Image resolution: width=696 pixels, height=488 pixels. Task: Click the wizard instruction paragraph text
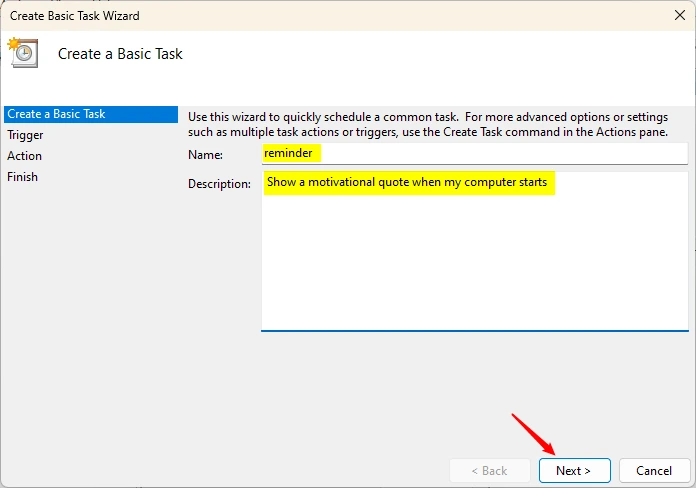tap(428, 124)
